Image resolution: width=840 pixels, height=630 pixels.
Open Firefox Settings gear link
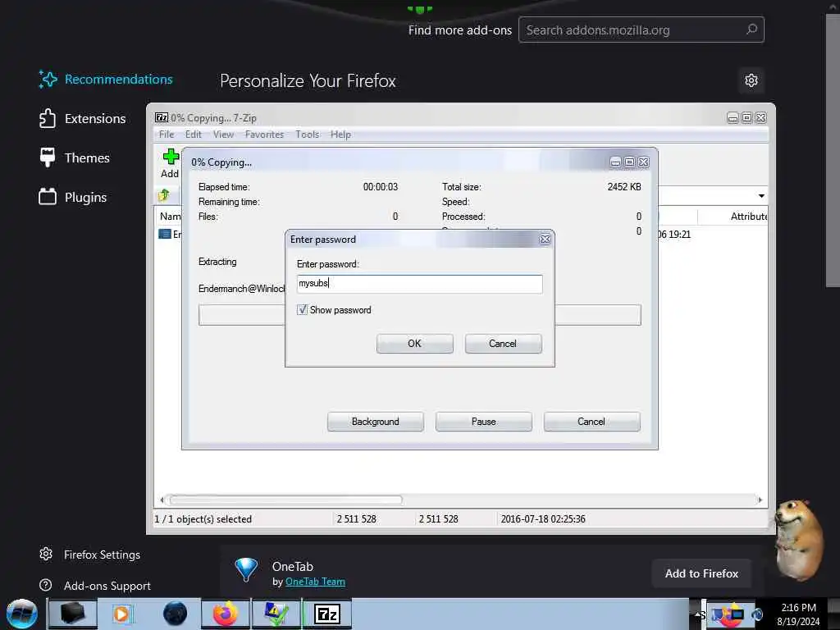[x=89, y=555]
